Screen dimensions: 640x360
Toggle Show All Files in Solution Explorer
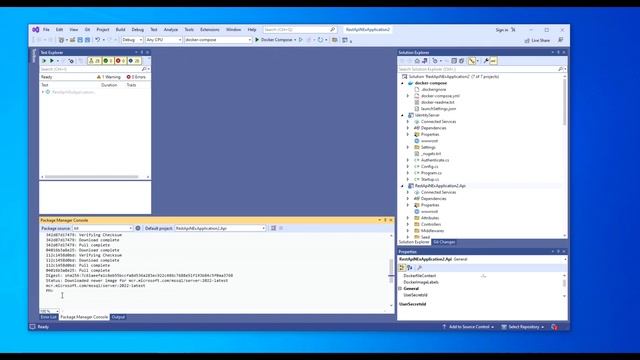(x=461, y=61)
